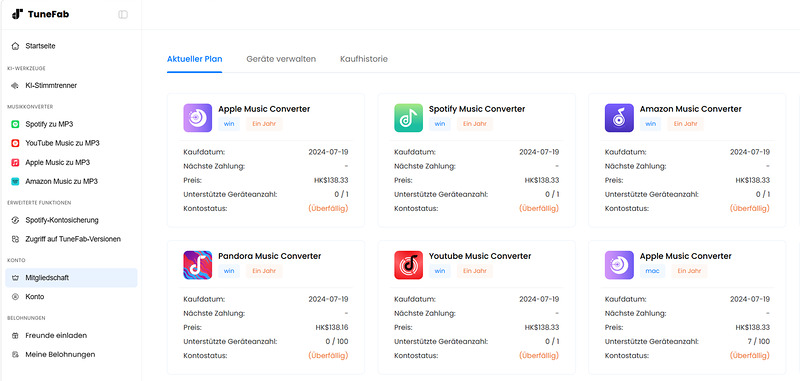Click Ein Jahr tag on Pandora Music Converter
Screen dimensions: 800x381
(x=264, y=271)
